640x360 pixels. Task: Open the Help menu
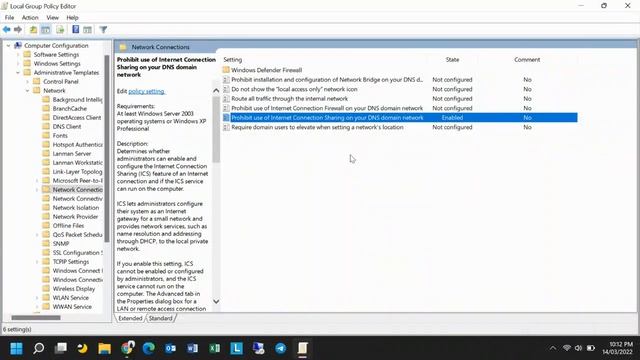[x=72, y=18]
